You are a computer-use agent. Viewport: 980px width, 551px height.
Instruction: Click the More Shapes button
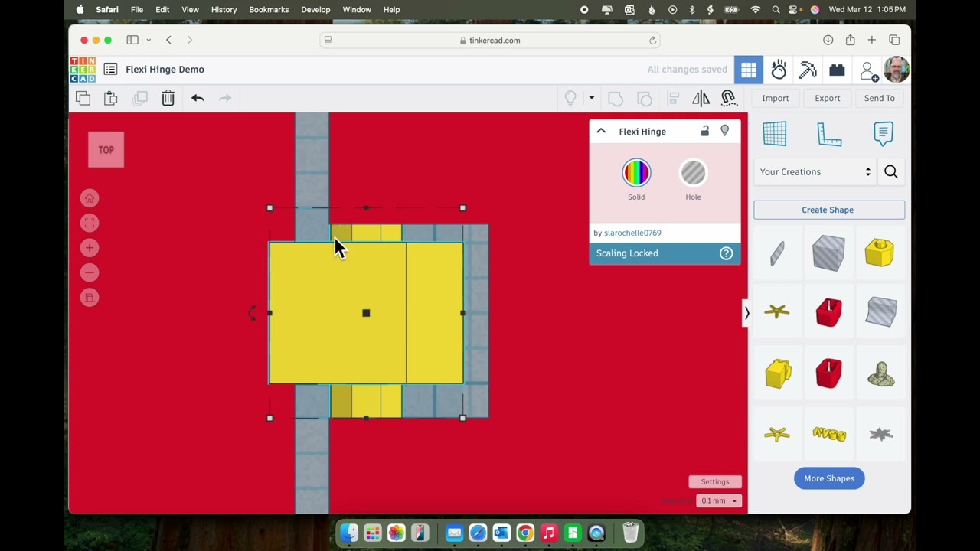[x=829, y=478]
